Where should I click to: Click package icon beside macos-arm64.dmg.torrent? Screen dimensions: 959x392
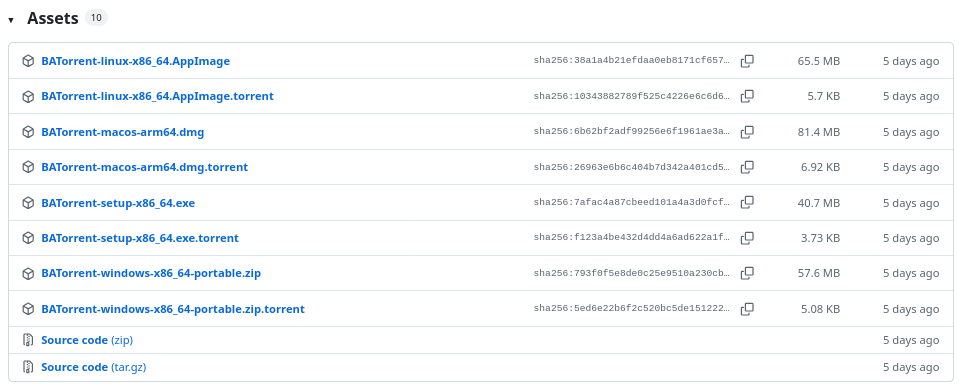coord(28,167)
